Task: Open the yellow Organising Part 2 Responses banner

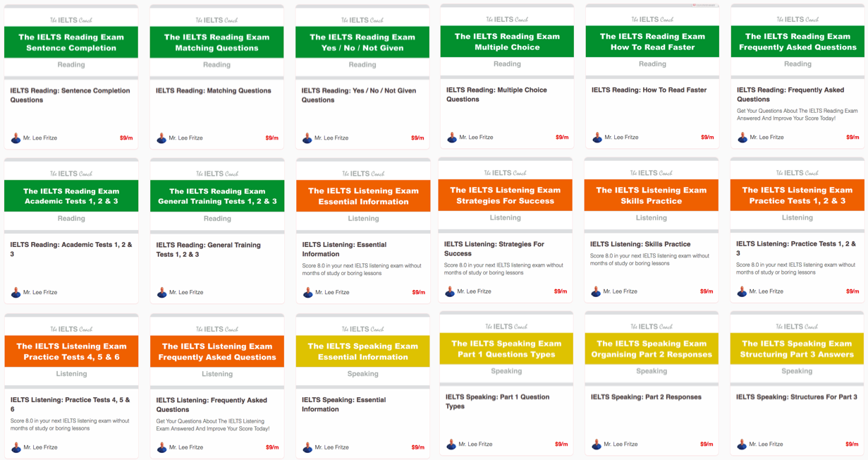Action: click(652, 349)
